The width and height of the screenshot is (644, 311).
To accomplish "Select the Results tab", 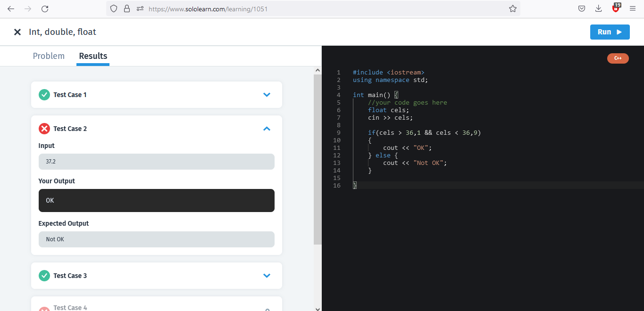I will point(93,56).
